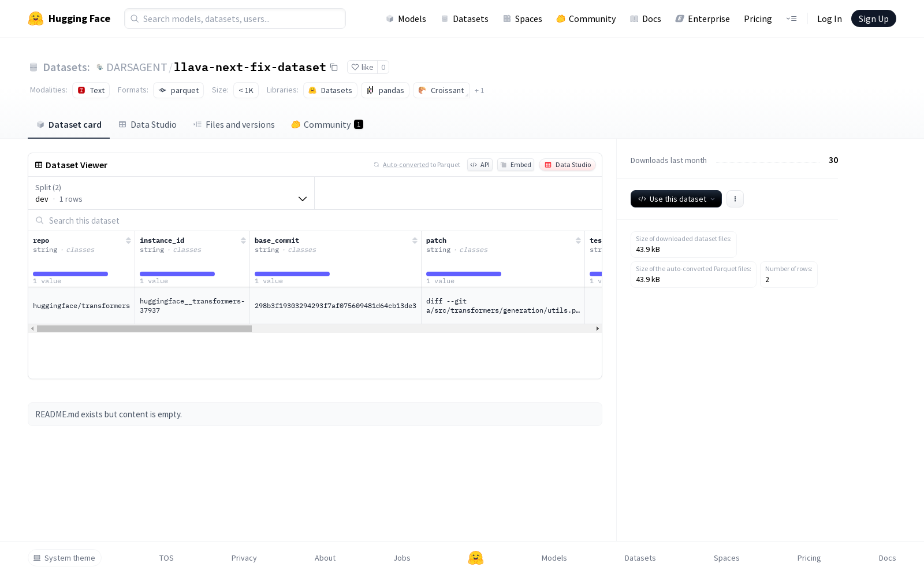Open Files and versions tab
Screen dimensions: 924x578
coord(234,124)
